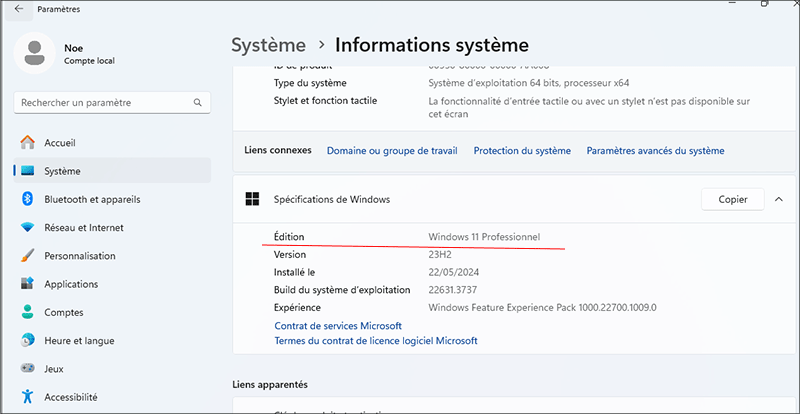Viewport: 800px width, 414px height.
Task: Click the Accueil home icon
Action: pyautogui.click(x=28, y=142)
